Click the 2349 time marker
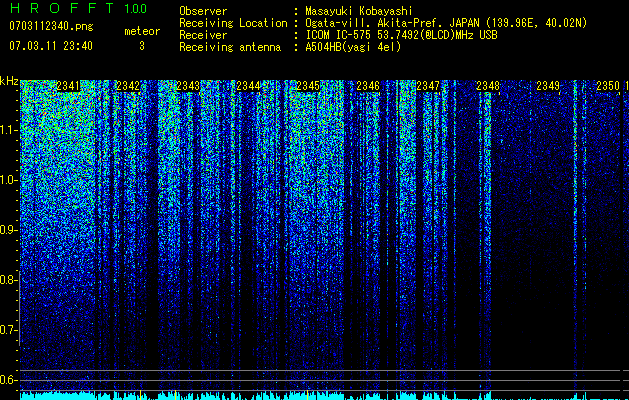 tap(548, 86)
